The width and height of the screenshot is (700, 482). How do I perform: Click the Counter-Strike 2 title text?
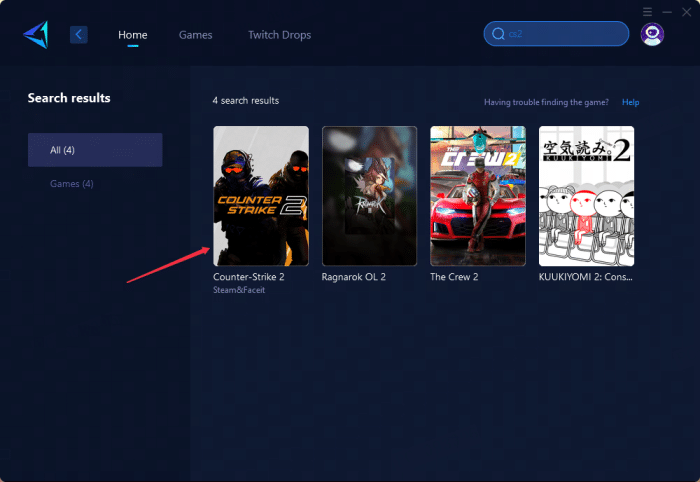(249, 277)
